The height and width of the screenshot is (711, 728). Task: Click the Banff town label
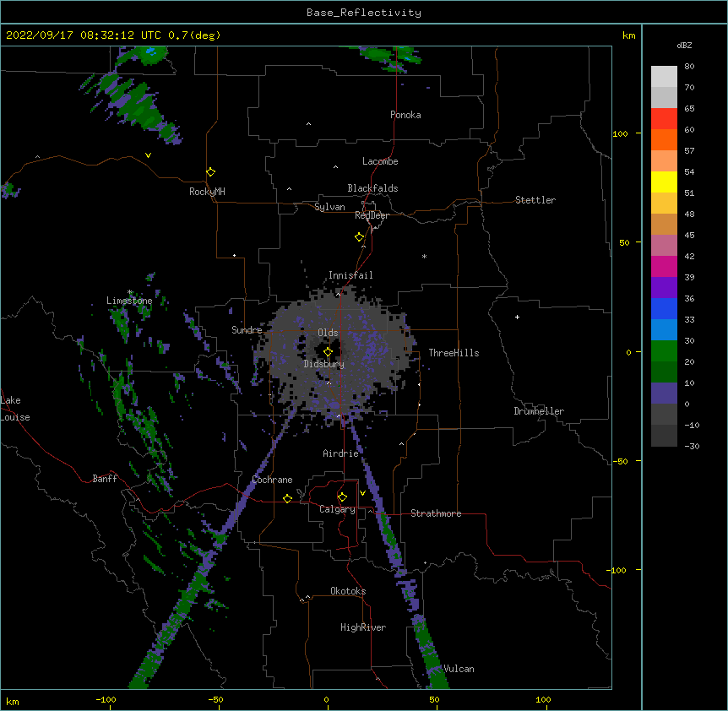105,479
